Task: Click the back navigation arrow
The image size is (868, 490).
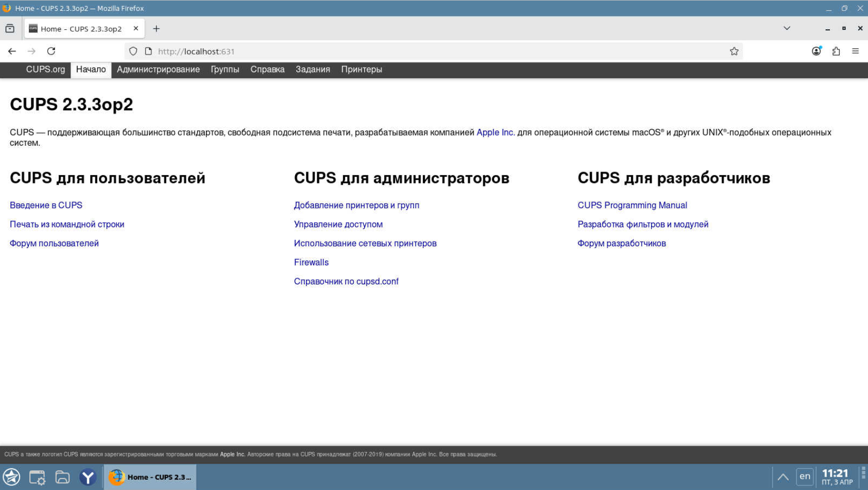Action: pos(11,51)
